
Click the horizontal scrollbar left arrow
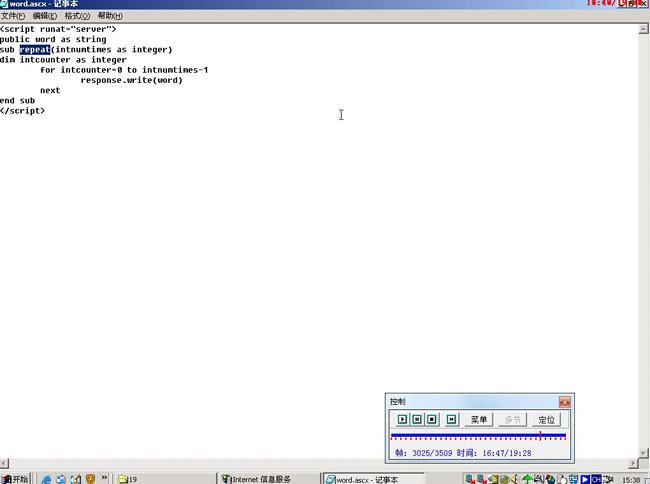click(x=4, y=463)
